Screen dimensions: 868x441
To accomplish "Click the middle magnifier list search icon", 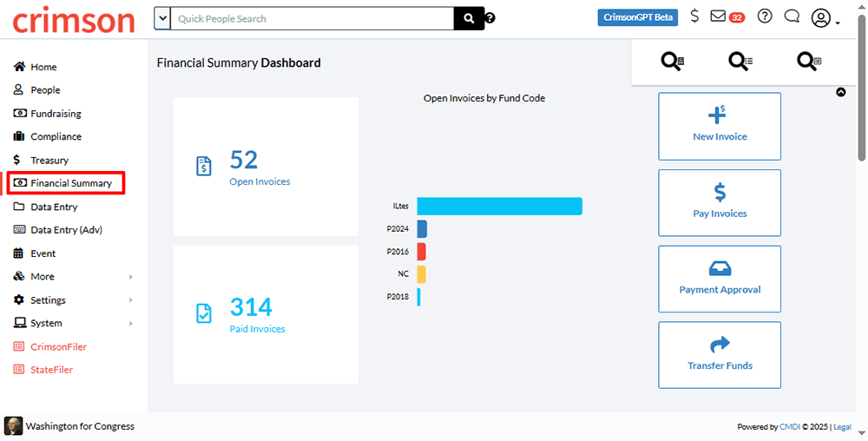I will pyautogui.click(x=740, y=61).
